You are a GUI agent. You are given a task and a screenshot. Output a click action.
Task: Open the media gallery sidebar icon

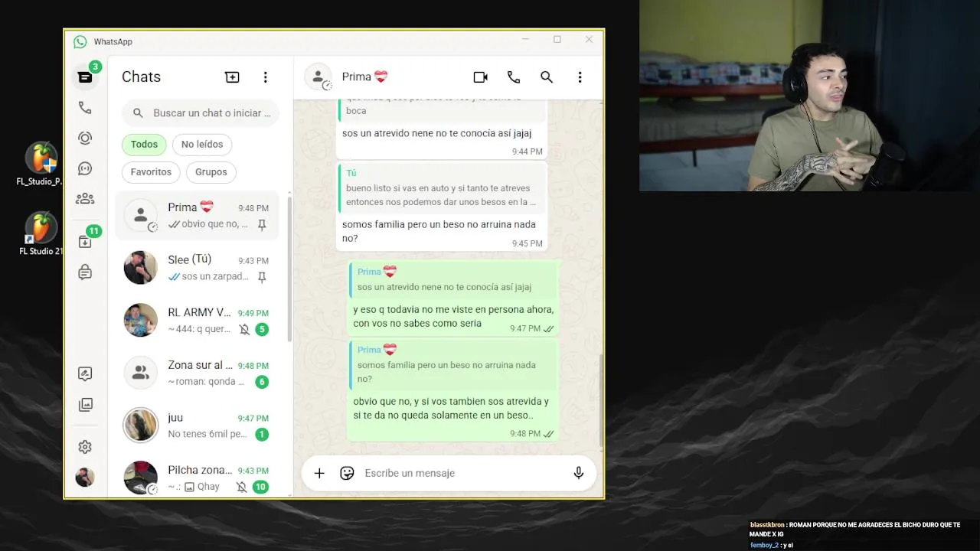(85, 404)
